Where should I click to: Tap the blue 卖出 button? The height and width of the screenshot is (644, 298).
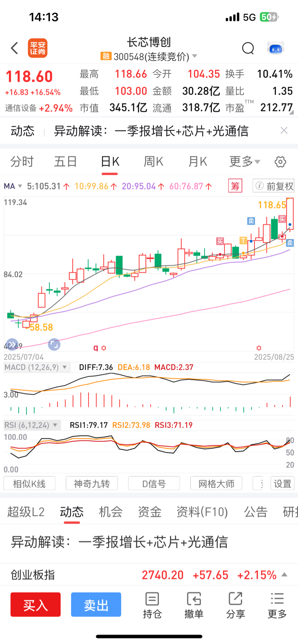tap(96, 604)
